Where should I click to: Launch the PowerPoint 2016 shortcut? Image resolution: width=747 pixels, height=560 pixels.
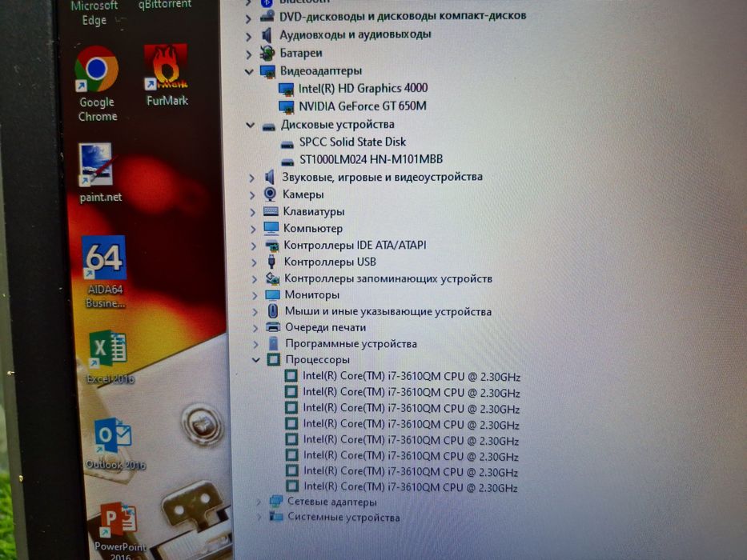point(119,530)
